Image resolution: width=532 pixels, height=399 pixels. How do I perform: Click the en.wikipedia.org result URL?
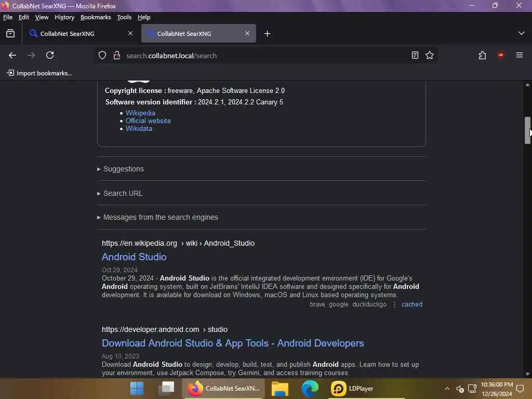(x=178, y=243)
